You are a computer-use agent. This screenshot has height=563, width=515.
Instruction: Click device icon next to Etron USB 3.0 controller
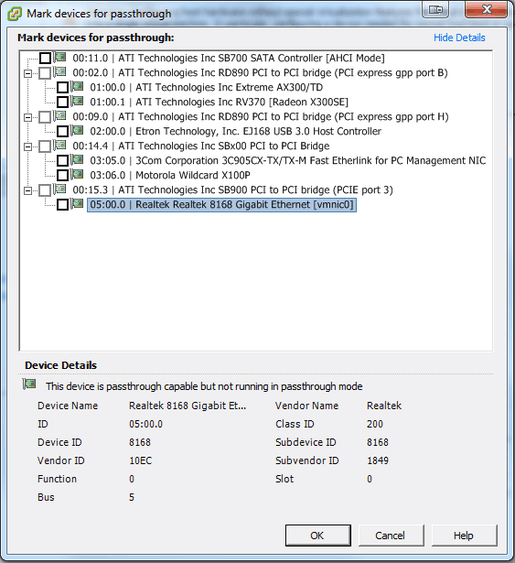click(x=77, y=130)
